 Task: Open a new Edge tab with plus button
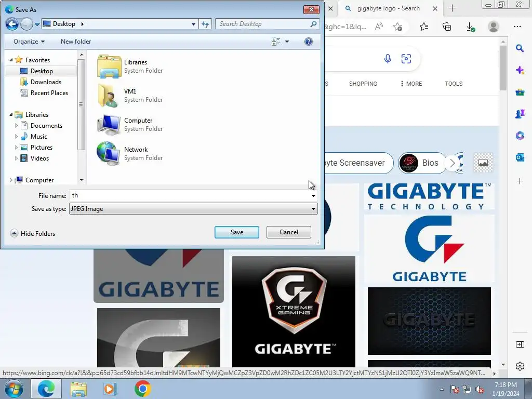pos(453,8)
